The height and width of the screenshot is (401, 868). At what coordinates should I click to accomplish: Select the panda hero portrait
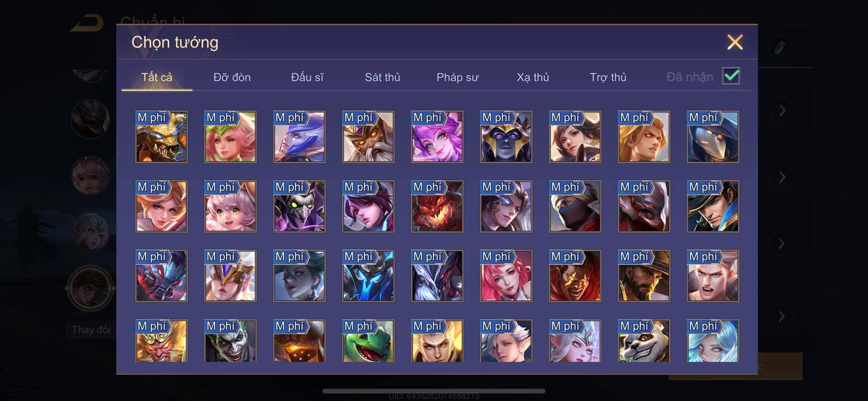(644, 341)
